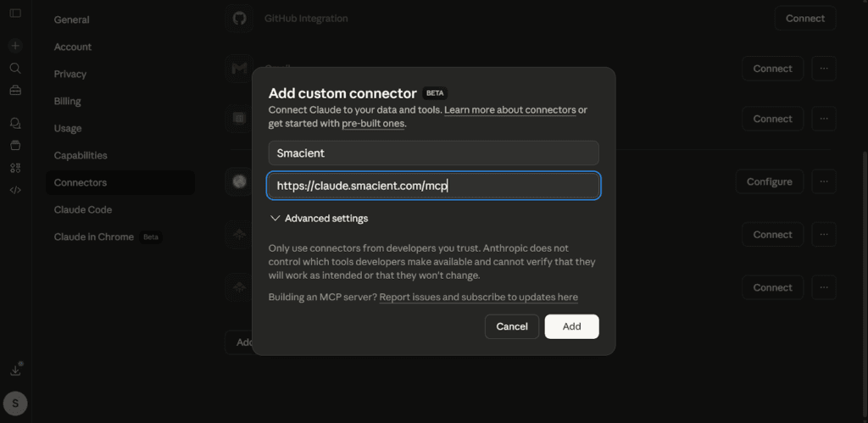Open the chat bubbles icon in the left rail
868x423 pixels.
coord(15,124)
